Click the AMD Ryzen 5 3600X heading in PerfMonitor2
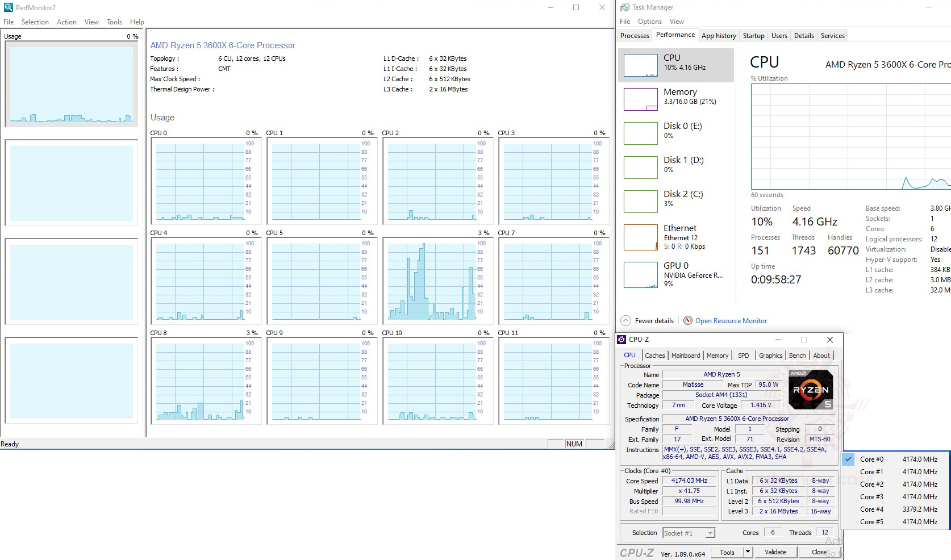The width and height of the screenshot is (951, 560). [x=223, y=45]
